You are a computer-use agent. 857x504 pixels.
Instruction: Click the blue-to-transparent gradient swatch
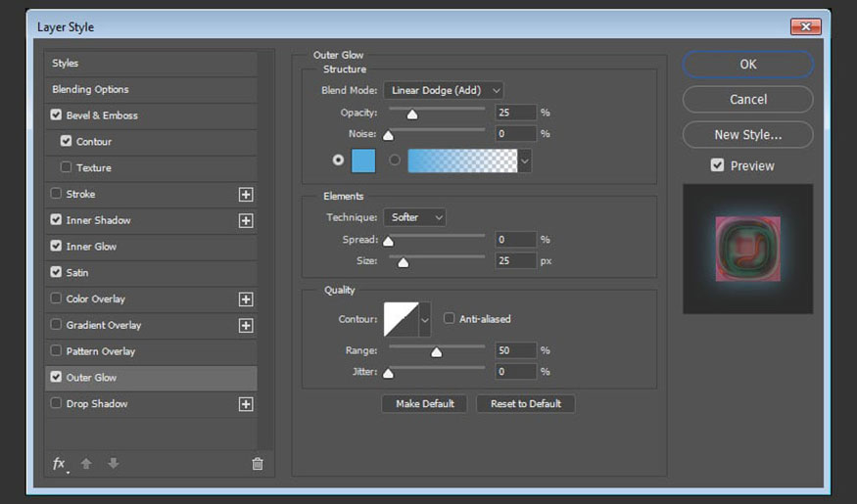(x=462, y=161)
